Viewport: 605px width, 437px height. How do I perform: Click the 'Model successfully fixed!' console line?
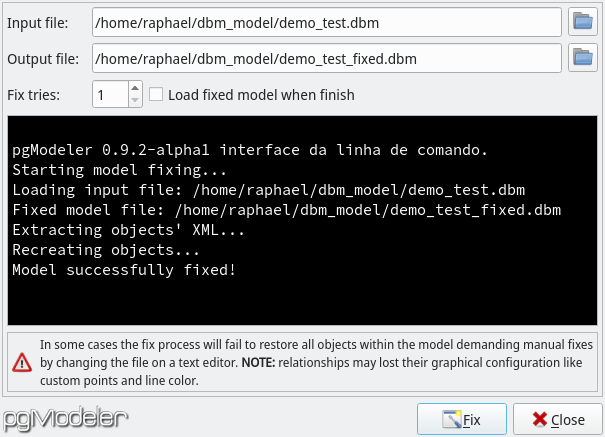click(124, 270)
